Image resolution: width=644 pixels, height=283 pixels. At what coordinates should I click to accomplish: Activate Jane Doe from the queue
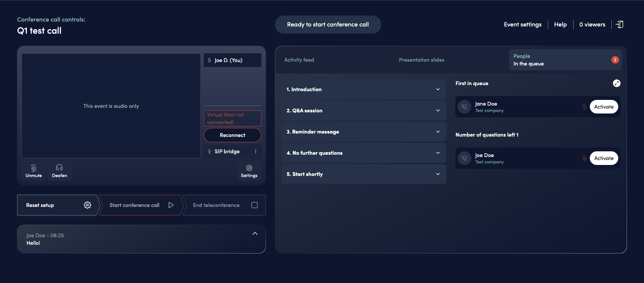[604, 107]
